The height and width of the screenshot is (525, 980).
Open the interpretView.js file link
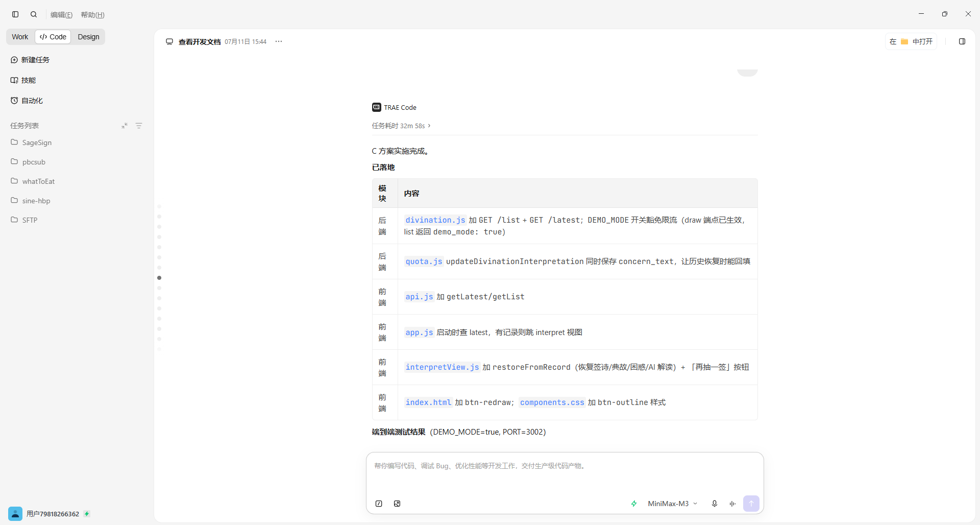coord(442,367)
